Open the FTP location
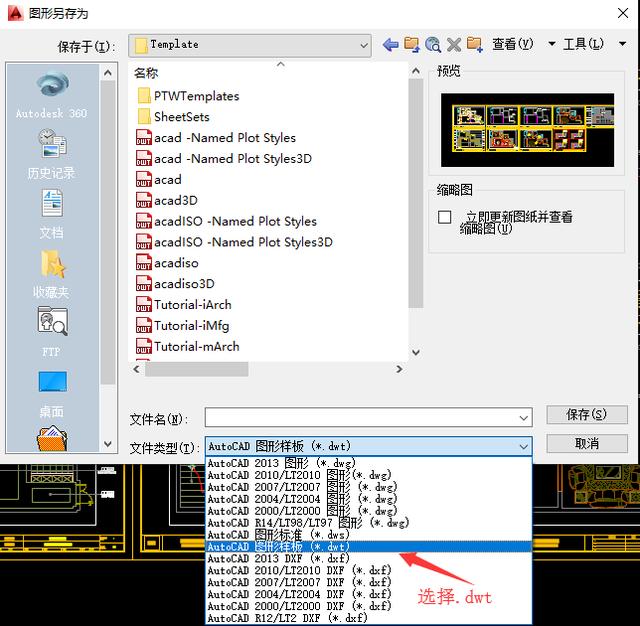This screenshot has height=626, width=640. (52, 332)
